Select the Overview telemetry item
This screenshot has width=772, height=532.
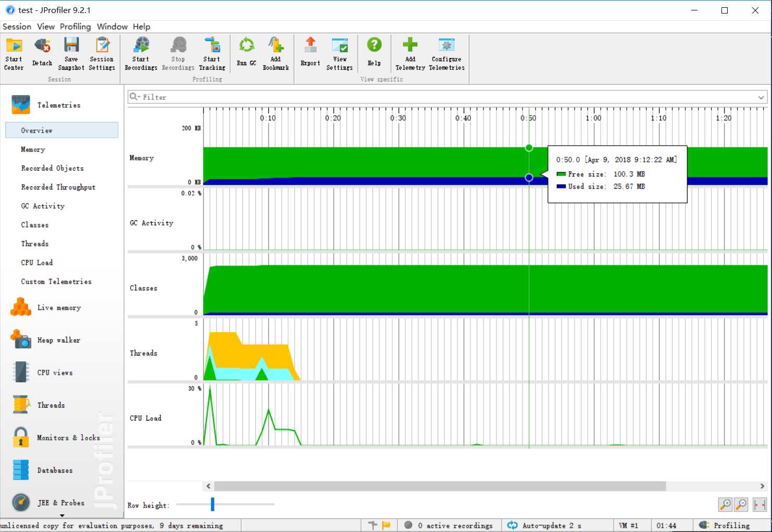(62, 130)
